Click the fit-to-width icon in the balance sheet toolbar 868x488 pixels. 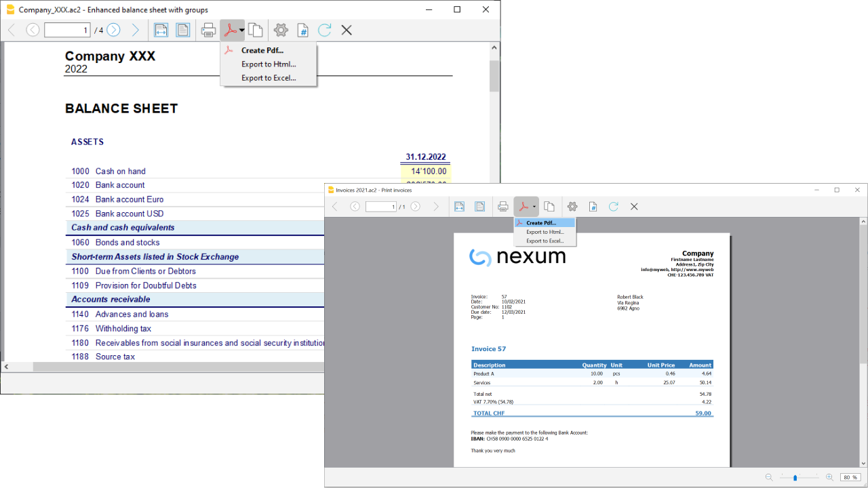coord(161,30)
